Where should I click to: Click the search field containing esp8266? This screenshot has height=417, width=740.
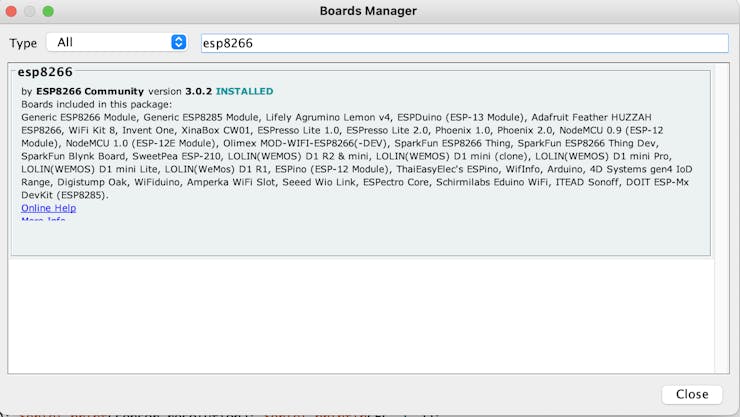coord(464,43)
